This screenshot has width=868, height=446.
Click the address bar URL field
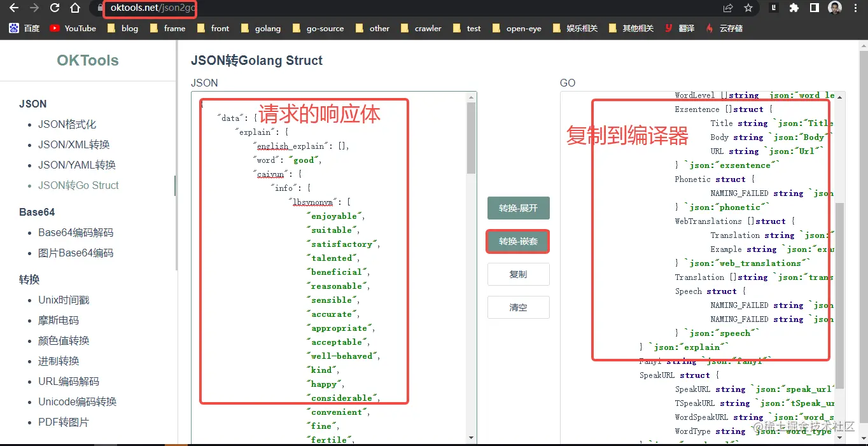pos(407,8)
